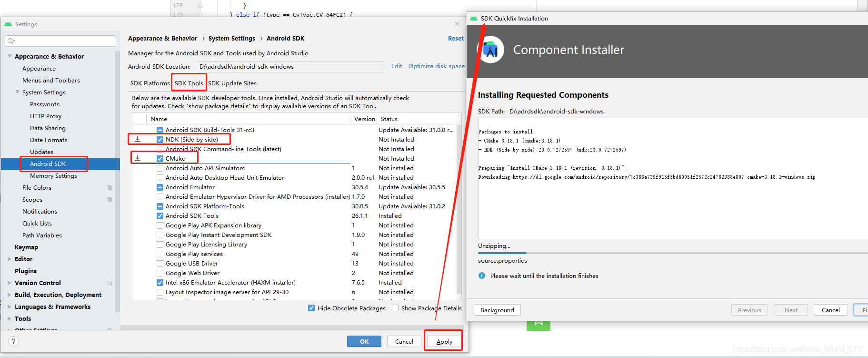Screen dimensions: 868x358
Task: Click Edit link for SDK location
Action: (x=397, y=66)
